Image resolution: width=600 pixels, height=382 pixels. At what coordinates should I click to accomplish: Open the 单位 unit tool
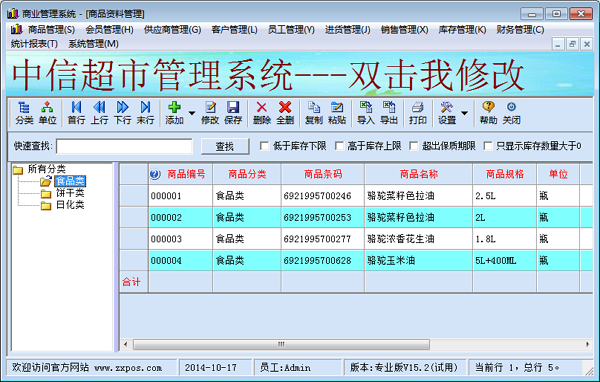point(47,113)
